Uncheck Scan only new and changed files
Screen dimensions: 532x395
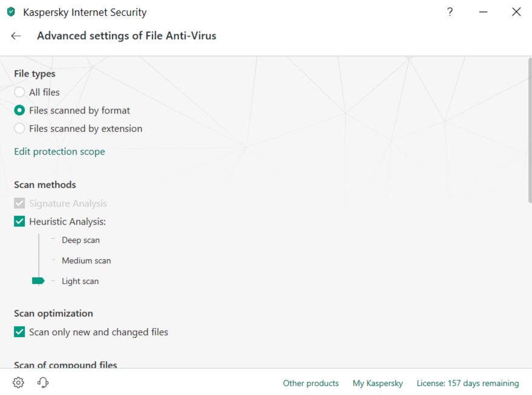[19, 332]
